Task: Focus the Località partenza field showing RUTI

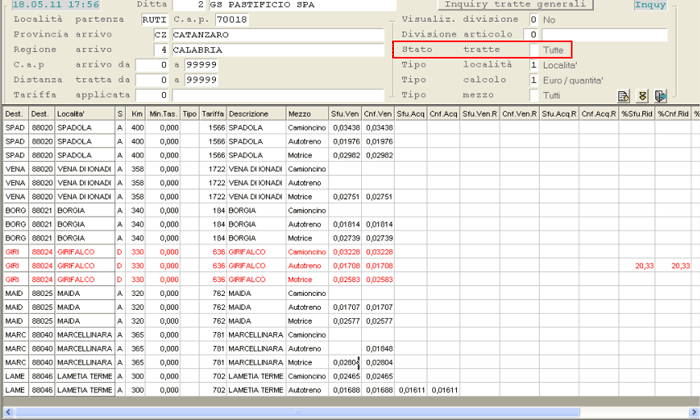Action: tap(153, 19)
